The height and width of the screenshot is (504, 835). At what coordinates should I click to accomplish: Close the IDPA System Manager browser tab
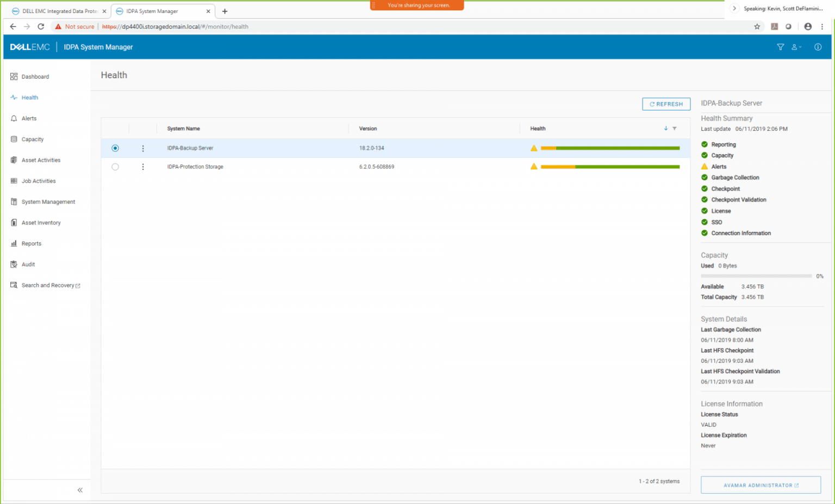point(208,11)
